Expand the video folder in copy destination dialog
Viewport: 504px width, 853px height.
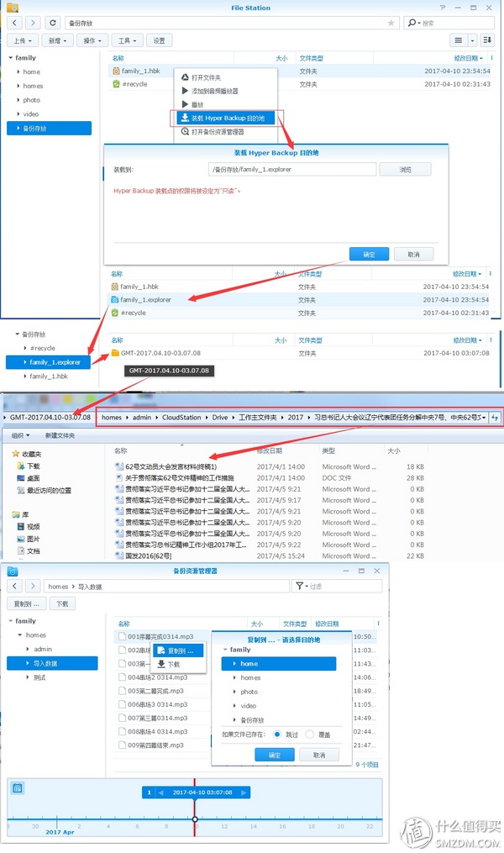click(234, 706)
